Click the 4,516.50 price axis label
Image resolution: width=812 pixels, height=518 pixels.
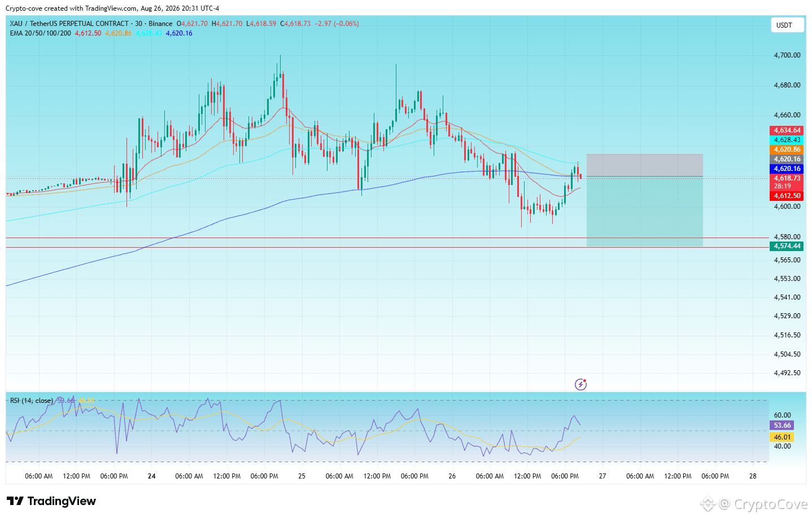[787, 335]
